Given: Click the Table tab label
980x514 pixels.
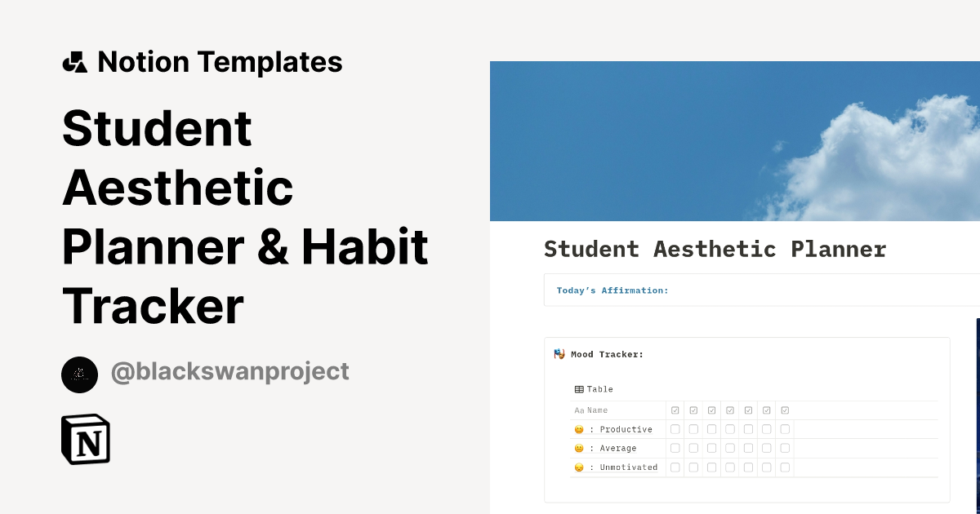Looking at the screenshot, I should (599, 389).
